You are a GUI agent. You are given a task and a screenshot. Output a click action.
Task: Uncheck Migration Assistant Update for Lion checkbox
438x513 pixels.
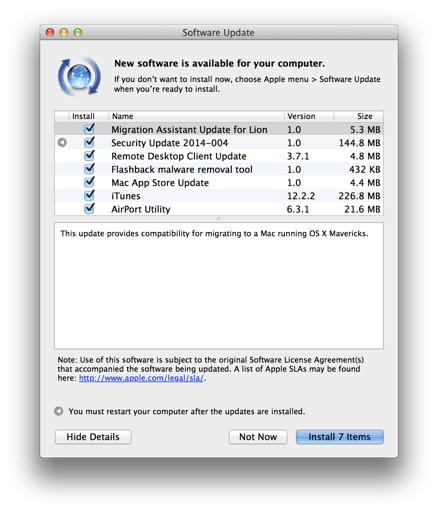pyautogui.click(x=89, y=129)
